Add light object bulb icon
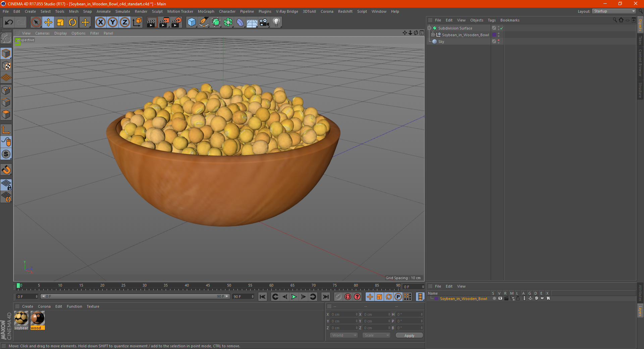644x349 pixels. coord(276,22)
